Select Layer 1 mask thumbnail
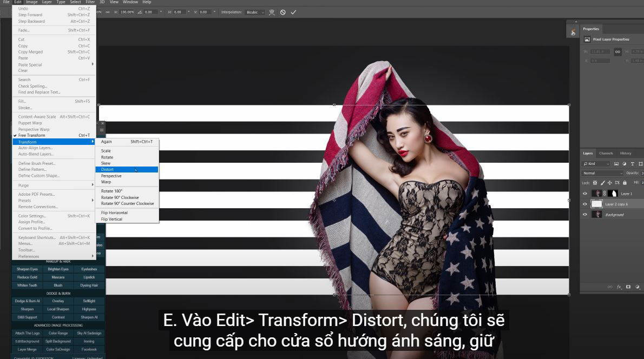The image size is (644, 359). 613,194
